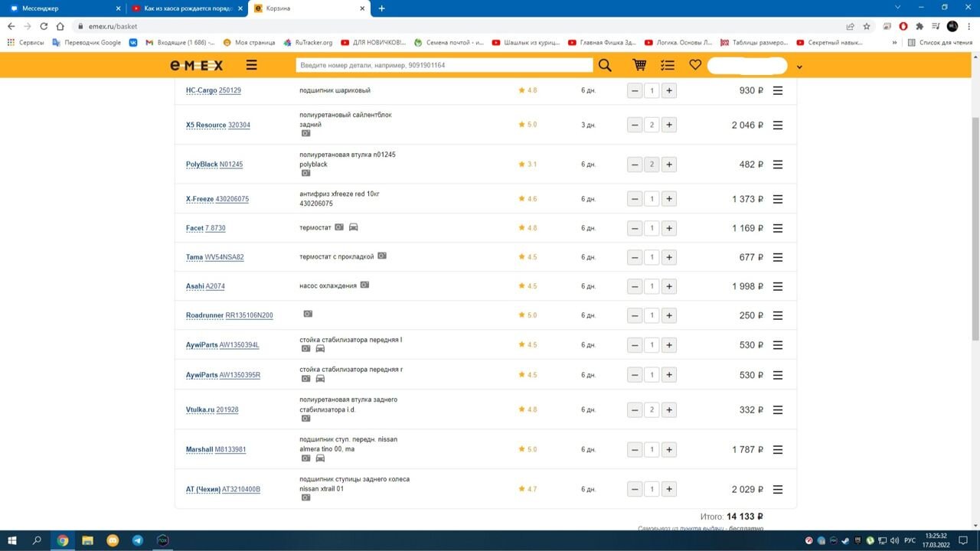
Task: Open the checklist orders icon in the header
Action: click(x=668, y=65)
